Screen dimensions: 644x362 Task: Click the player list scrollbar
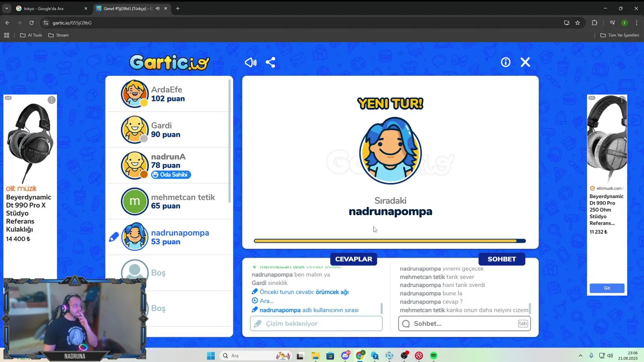(x=230, y=141)
